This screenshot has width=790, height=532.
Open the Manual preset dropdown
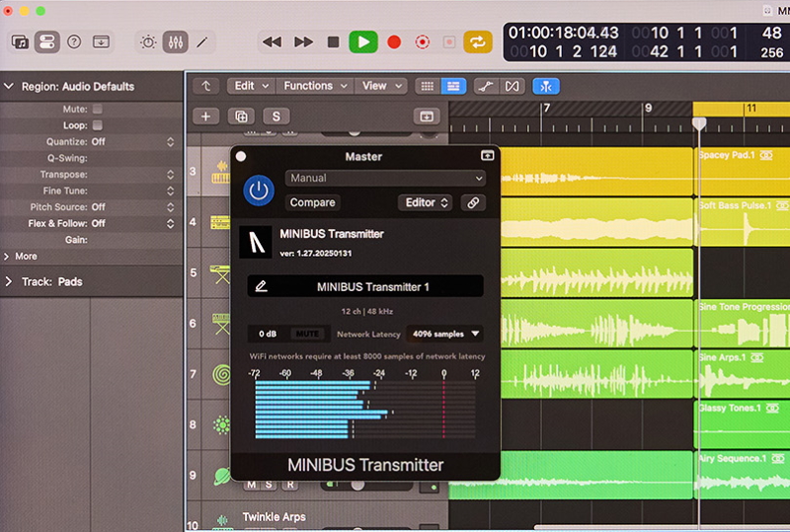point(385,178)
